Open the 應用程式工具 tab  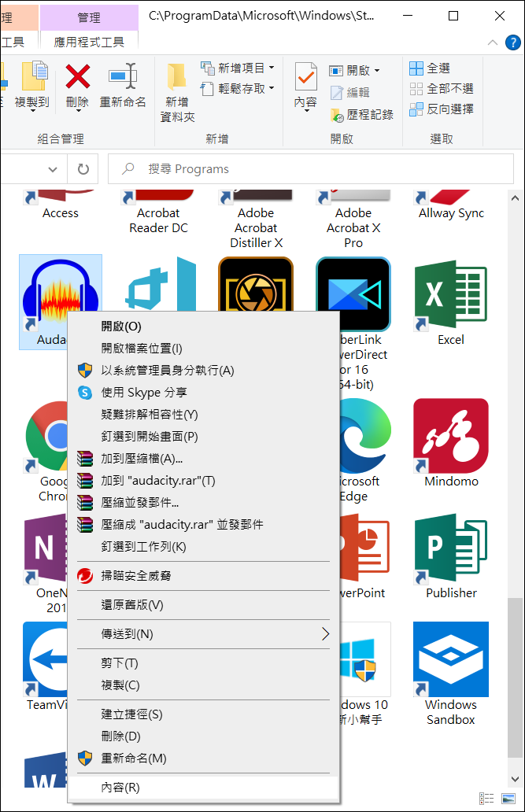click(89, 42)
